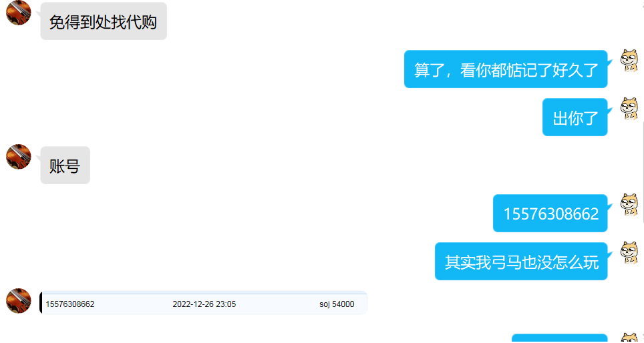Select the blue 出你了 message bubble

click(575, 117)
